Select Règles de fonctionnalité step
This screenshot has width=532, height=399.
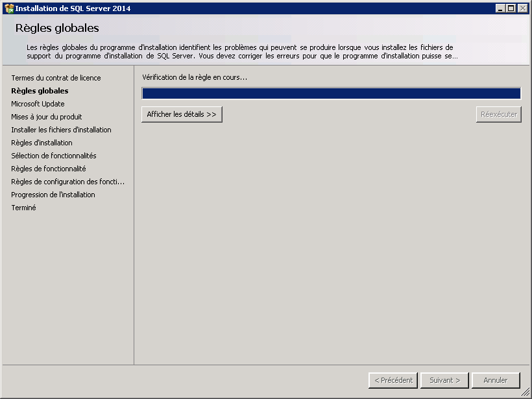coord(48,169)
